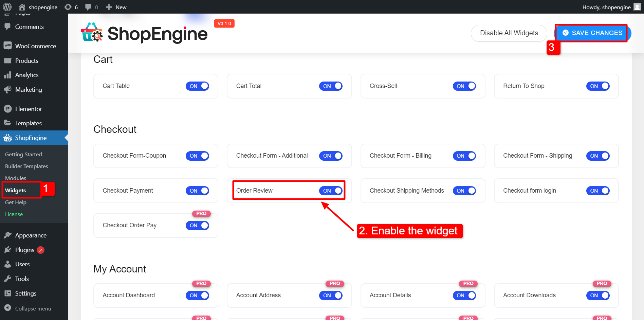Click the Analytics bar chart icon
The height and width of the screenshot is (320, 644).
[x=7, y=75]
